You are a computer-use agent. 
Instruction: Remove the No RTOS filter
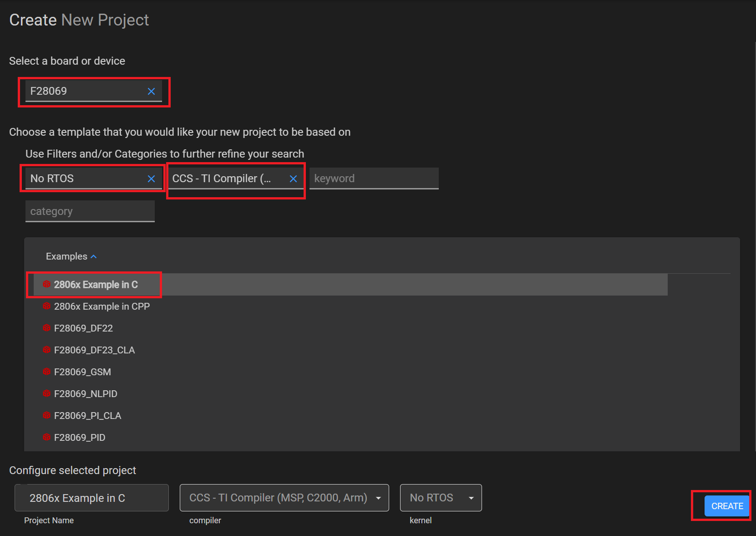151,179
